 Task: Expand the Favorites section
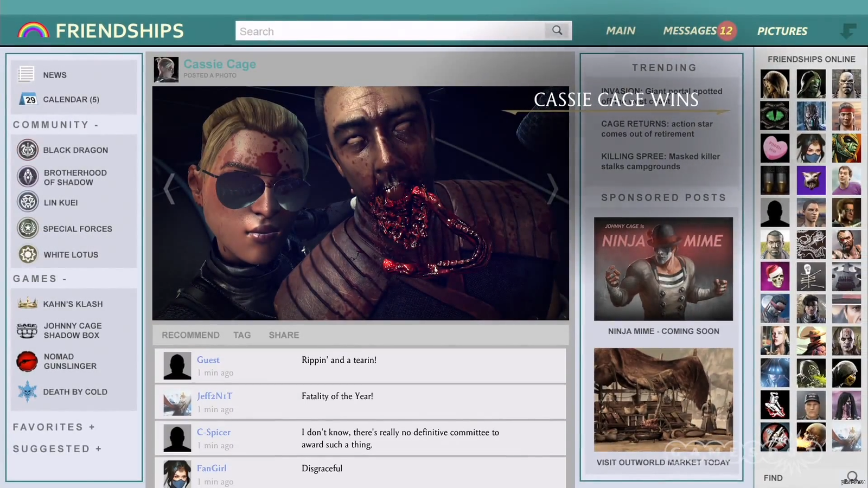92,427
